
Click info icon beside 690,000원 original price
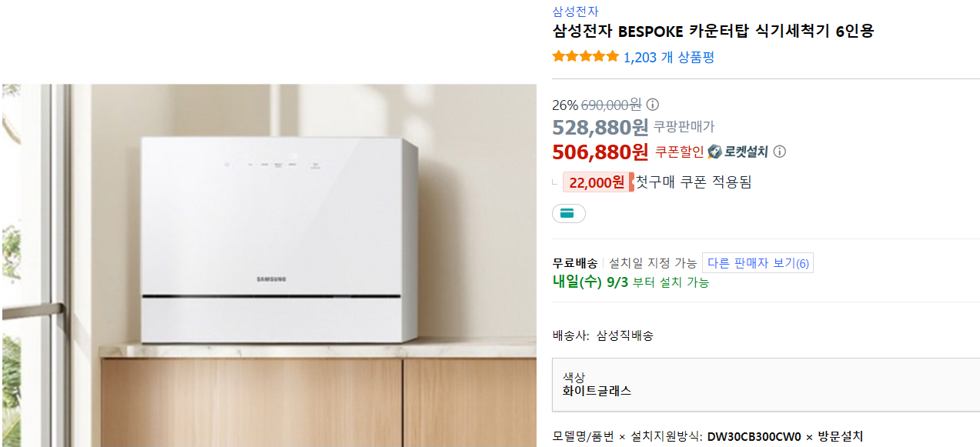pyautogui.click(x=652, y=105)
